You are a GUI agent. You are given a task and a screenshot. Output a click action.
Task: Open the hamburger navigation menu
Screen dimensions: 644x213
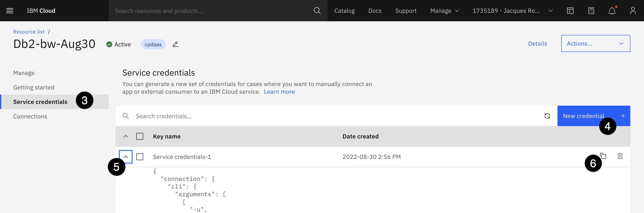[10, 11]
